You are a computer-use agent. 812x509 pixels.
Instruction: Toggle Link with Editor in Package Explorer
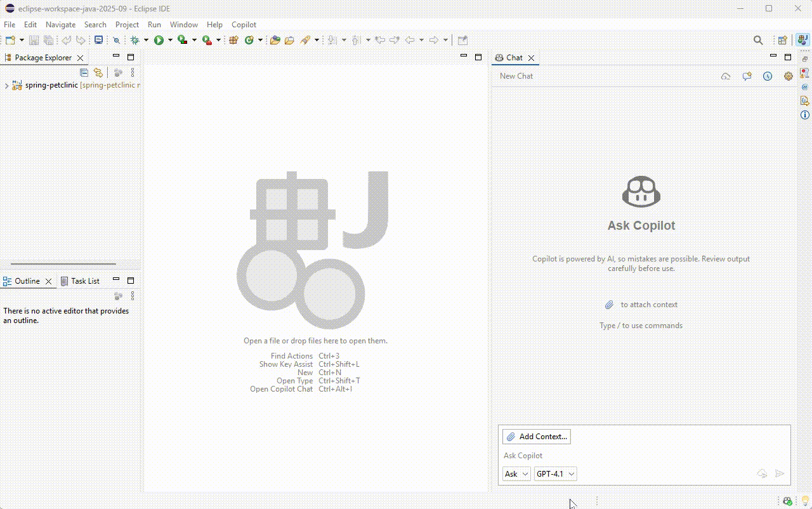(98, 72)
